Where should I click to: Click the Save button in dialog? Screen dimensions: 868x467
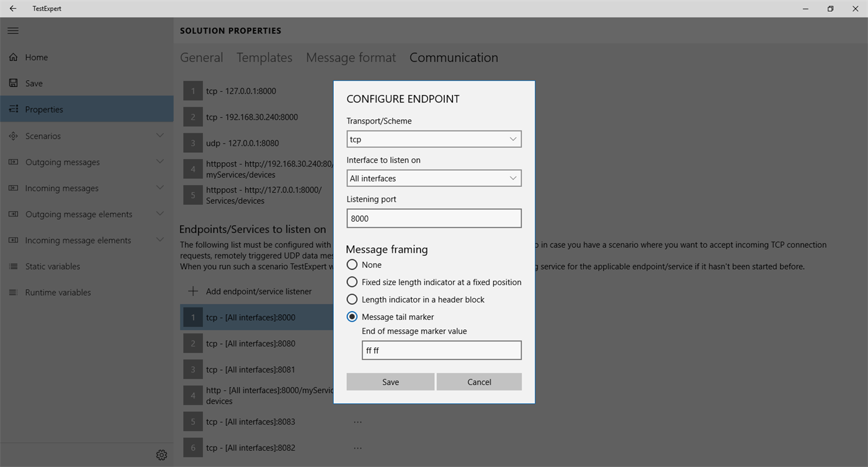[x=390, y=382]
